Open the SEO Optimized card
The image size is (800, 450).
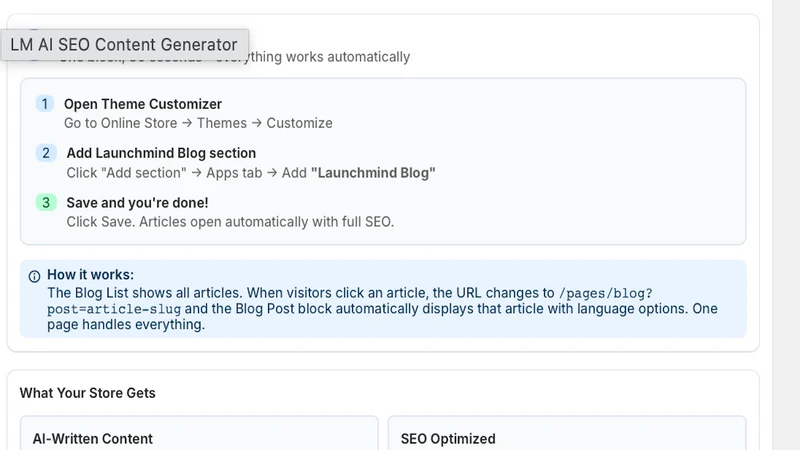tap(567, 433)
